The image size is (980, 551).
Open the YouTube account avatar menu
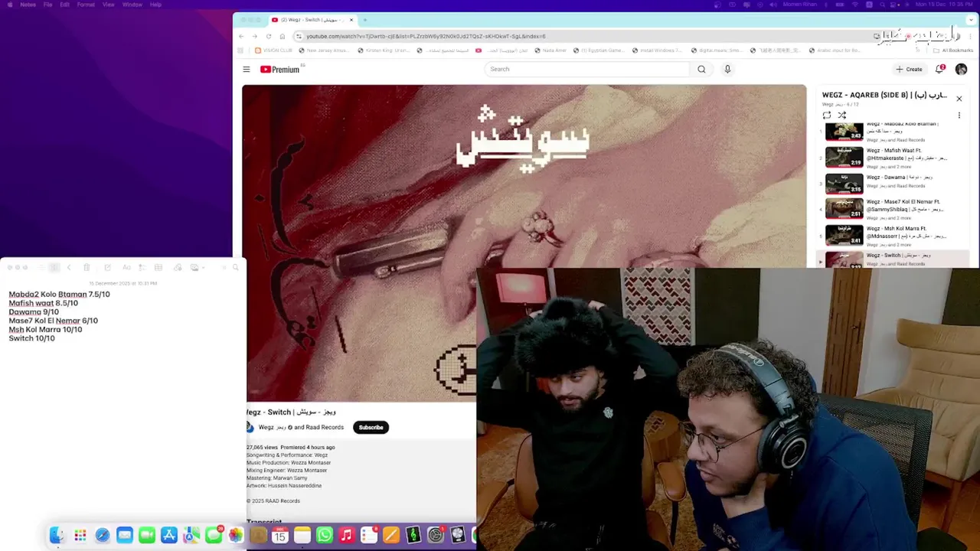pos(961,69)
